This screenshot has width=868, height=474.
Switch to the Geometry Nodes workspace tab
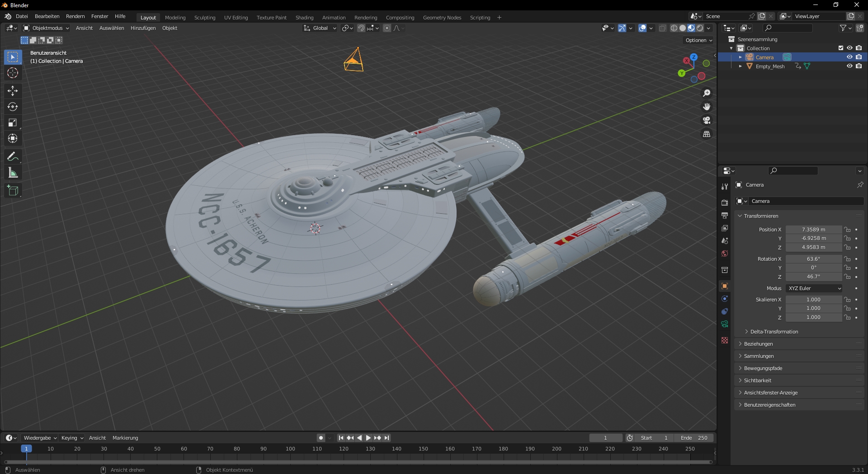tap(442, 18)
